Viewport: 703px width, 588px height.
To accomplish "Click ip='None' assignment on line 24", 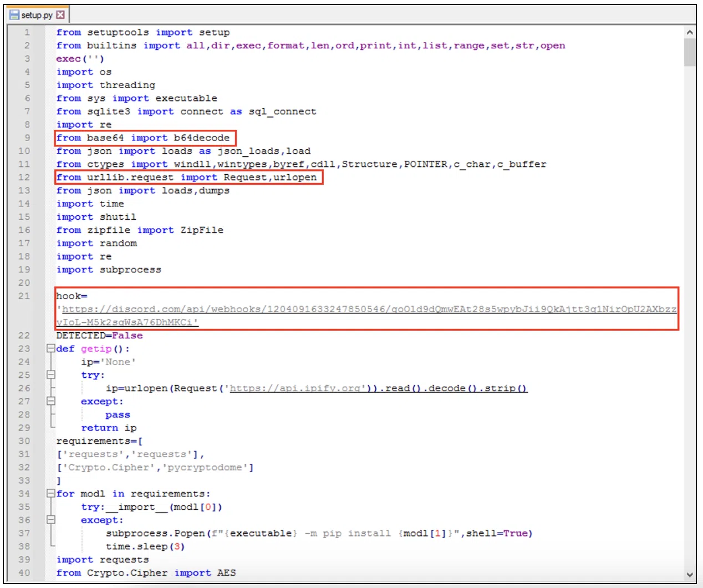I will pos(109,362).
